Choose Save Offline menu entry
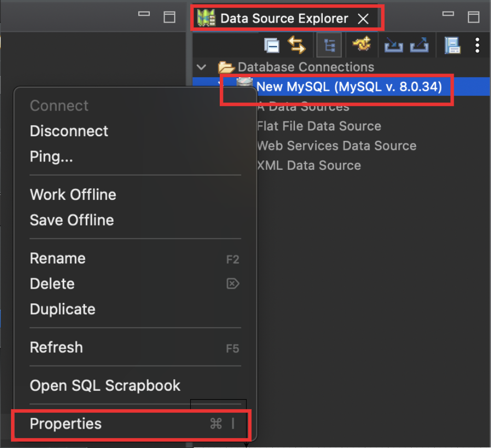 click(135, 220)
